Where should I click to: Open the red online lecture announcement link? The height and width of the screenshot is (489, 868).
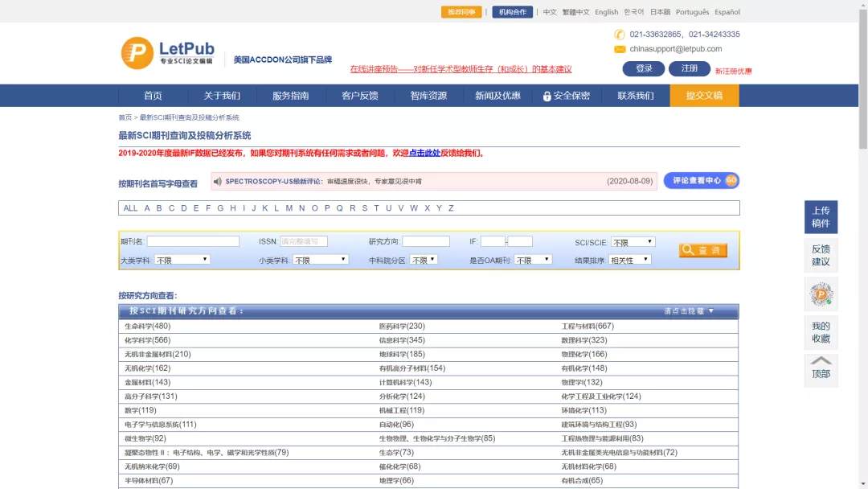click(x=461, y=69)
